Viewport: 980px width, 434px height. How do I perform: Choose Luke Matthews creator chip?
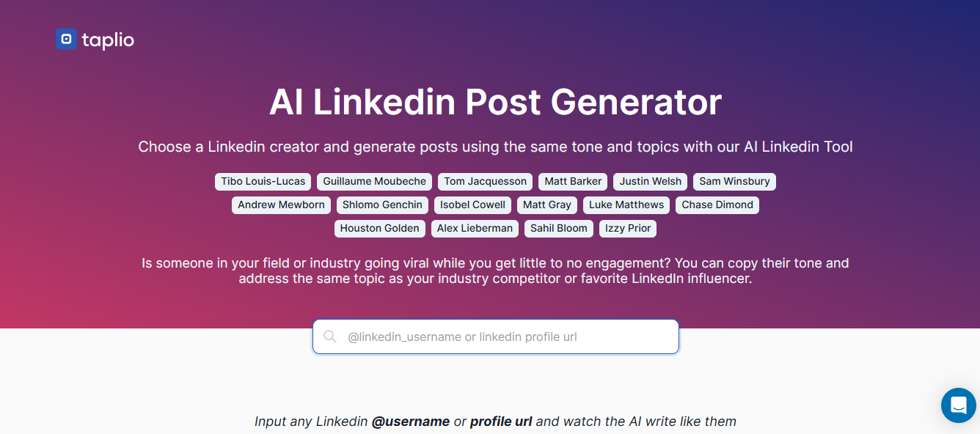pyautogui.click(x=626, y=205)
